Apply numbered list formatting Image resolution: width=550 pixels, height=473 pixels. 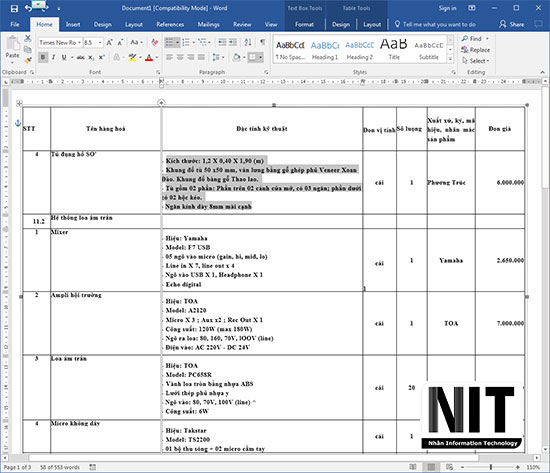186,42
